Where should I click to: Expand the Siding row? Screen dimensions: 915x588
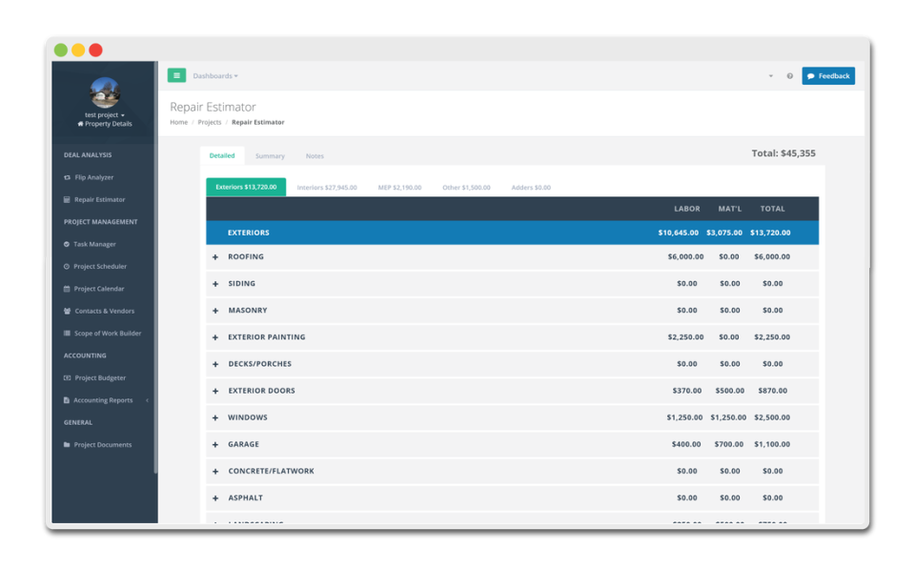[x=215, y=284]
